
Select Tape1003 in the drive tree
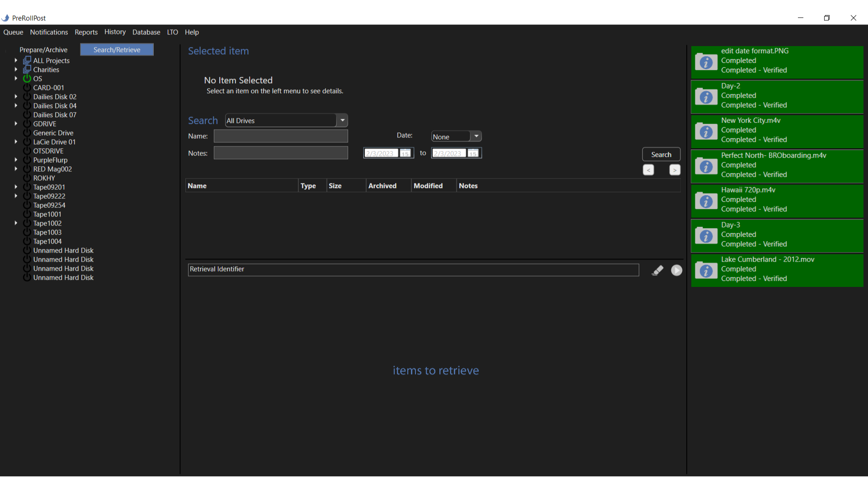pyautogui.click(x=47, y=232)
